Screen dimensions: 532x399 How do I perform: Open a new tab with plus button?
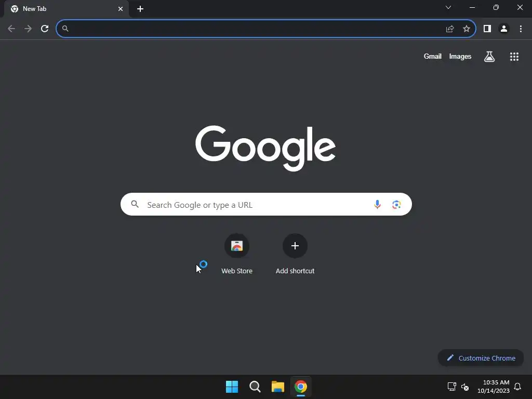point(140,9)
